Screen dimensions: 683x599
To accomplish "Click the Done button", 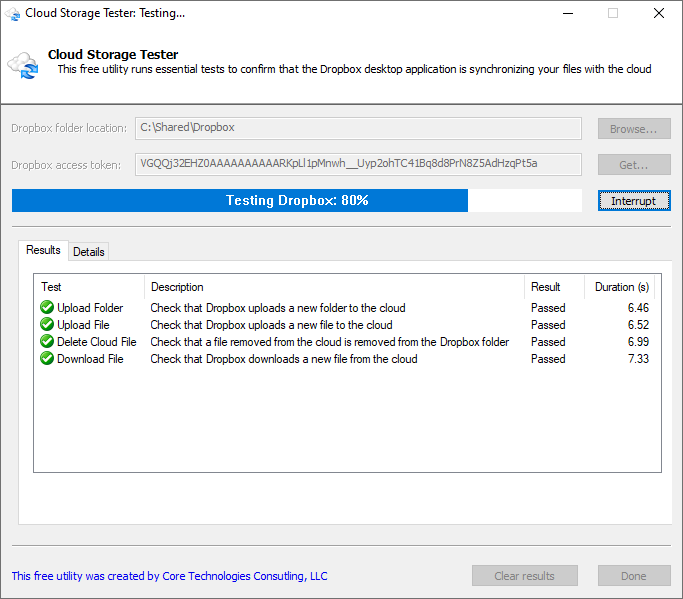I will click(634, 576).
